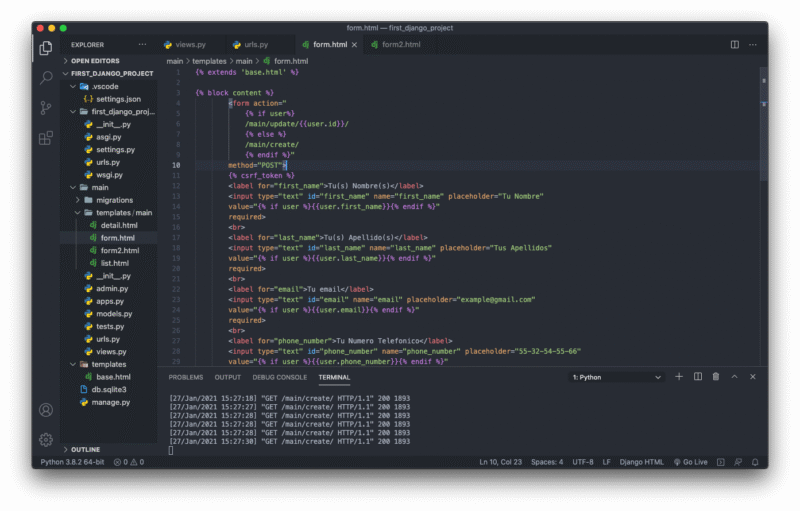
Task: Switch to the PROBLEMS panel tab
Action: [x=186, y=377]
